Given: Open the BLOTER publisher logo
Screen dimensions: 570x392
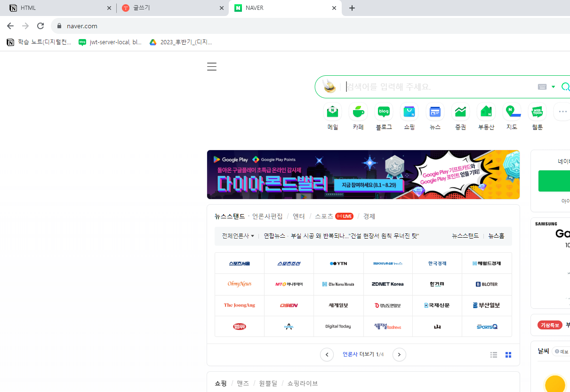Looking at the screenshot, I should pyautogui.click(x=487, y=284).
